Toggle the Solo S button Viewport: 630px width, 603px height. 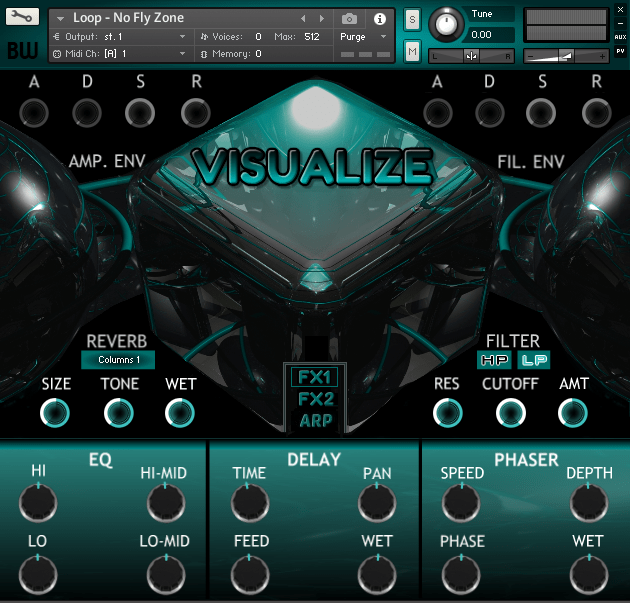point(412,20)
